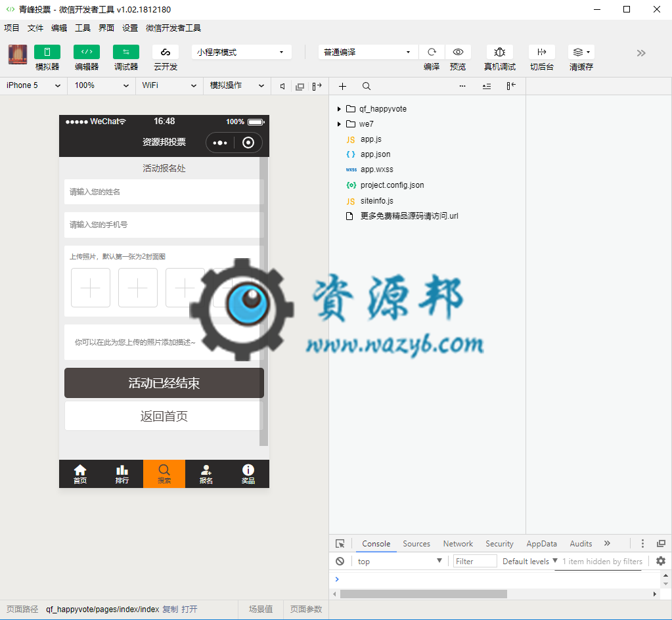Open the Default levels dropdown
Viewport: 672px width, 620px height.
[529, 562]
